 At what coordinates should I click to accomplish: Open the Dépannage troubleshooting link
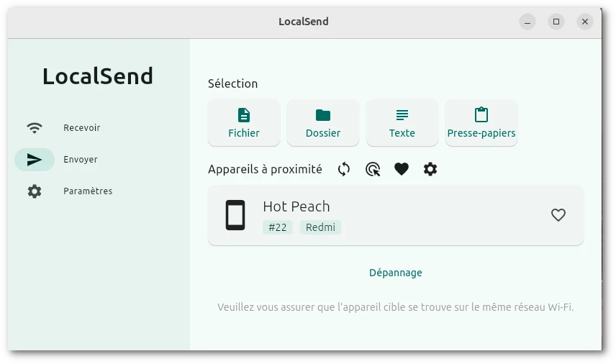[x=396, y=273]
